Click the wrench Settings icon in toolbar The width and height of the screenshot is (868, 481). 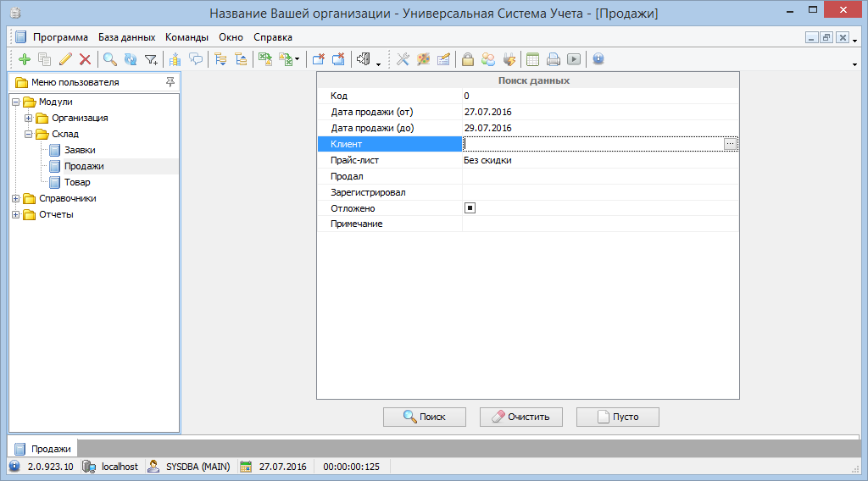(x=403, y=59)
